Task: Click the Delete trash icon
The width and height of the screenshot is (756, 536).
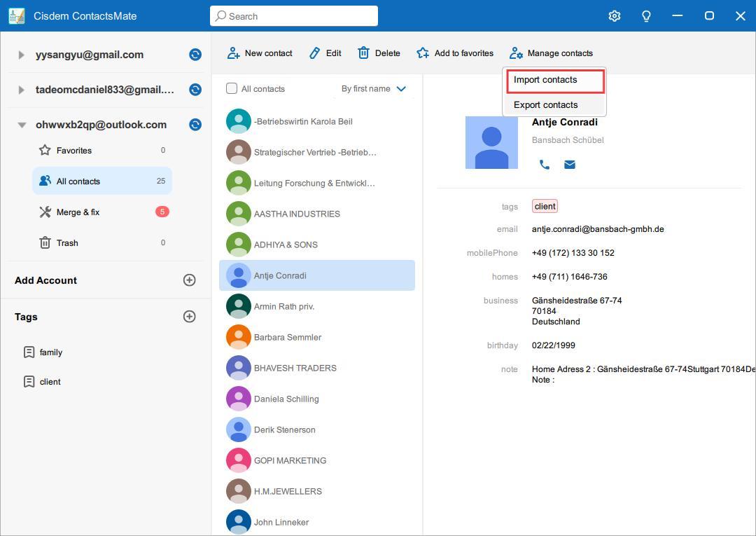Action: click(364, 52)
